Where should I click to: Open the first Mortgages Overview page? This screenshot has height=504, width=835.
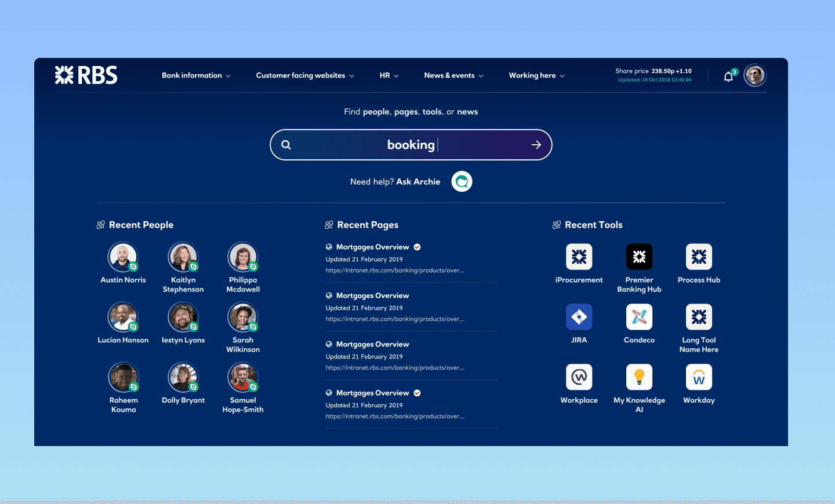tap(372, 247)
